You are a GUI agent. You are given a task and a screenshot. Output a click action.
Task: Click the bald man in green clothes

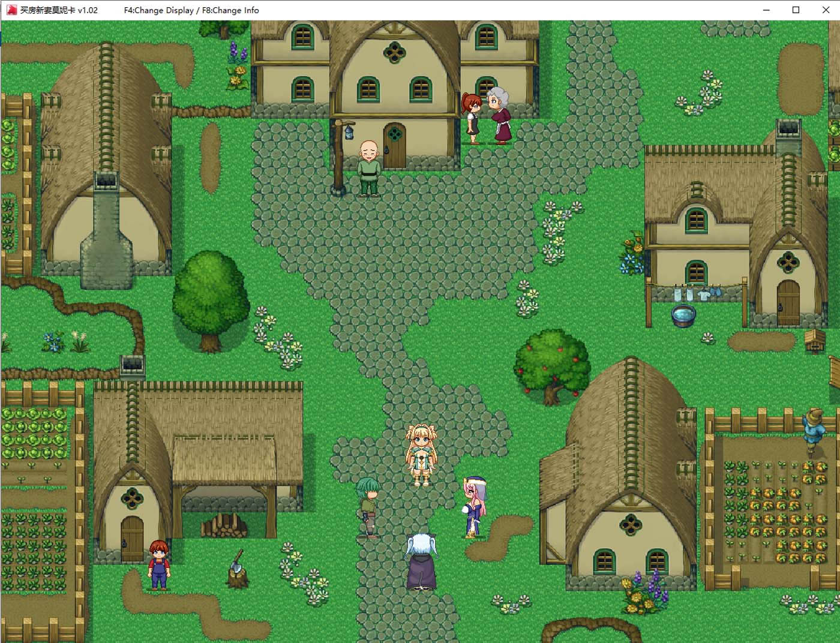(x=368, y=169)
